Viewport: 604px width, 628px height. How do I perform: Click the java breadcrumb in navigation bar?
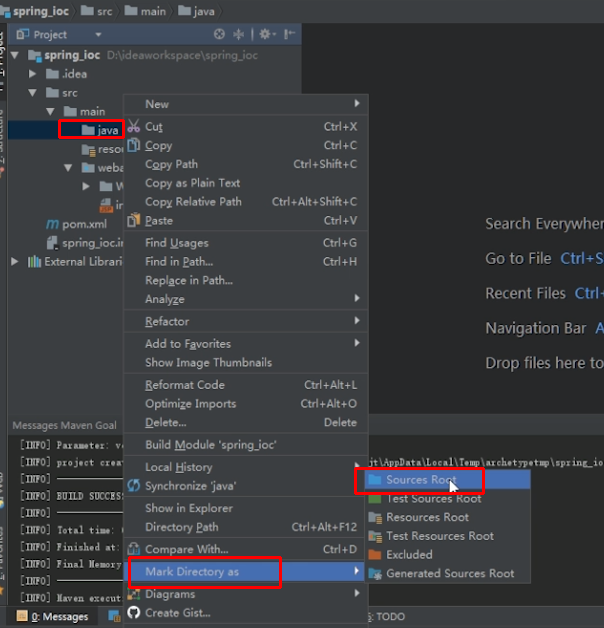(197, 11)
